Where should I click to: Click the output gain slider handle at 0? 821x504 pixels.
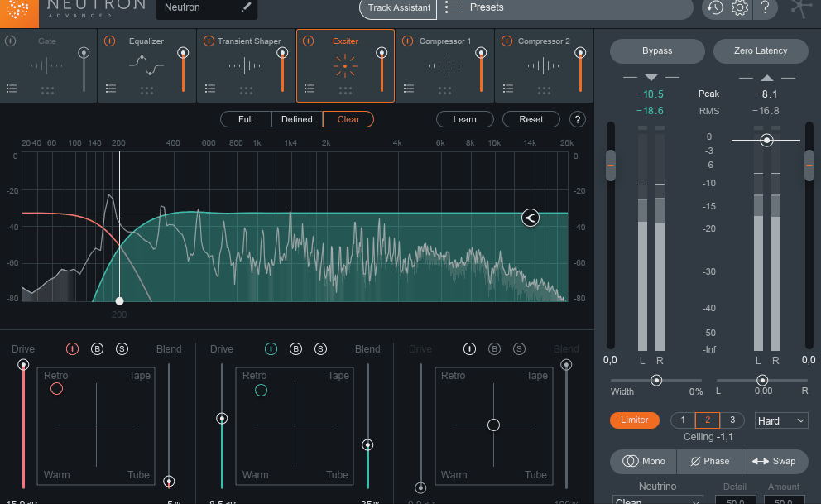pyautogui.click(x=766, y=140)
